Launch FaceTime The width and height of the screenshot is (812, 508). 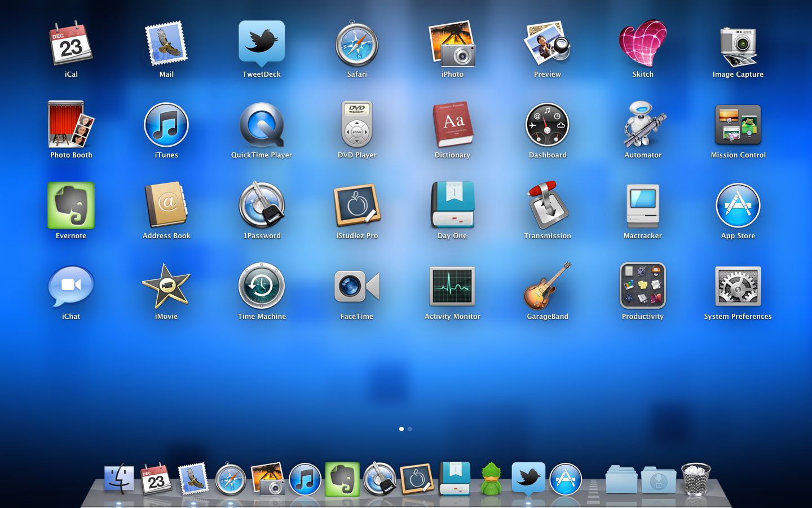pyautogui.click(x=357, y=286)
